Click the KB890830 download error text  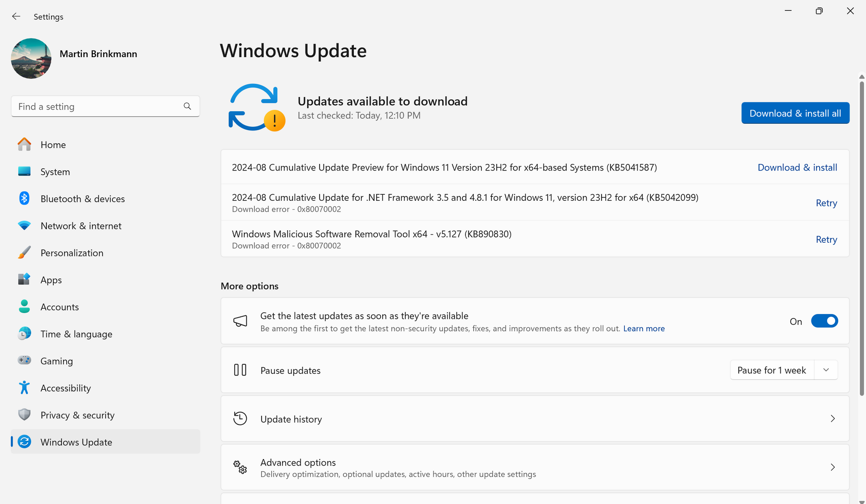(286, 246)
